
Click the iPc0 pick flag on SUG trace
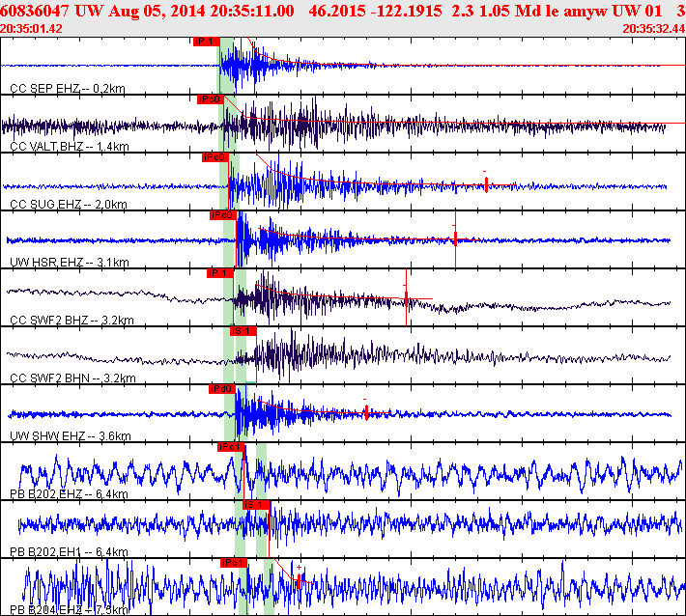pyautogui.click(x=215, y=157)
